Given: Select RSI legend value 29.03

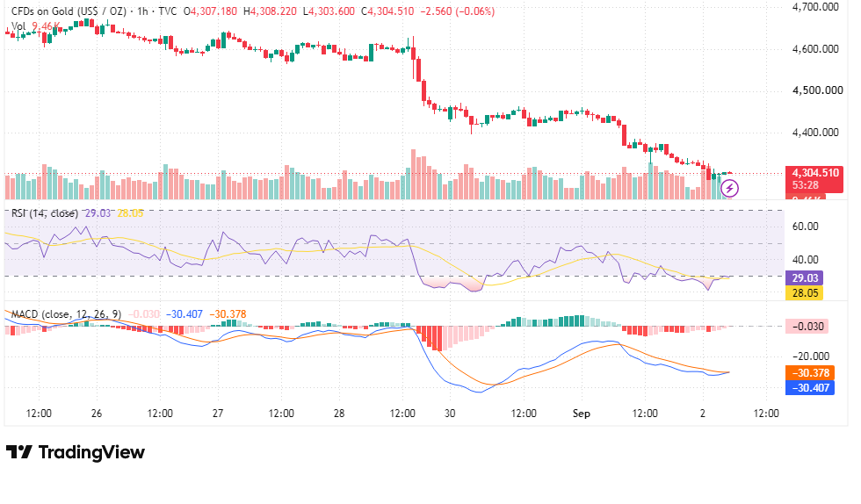Looking at the screenshot, I should click(98, 213).
